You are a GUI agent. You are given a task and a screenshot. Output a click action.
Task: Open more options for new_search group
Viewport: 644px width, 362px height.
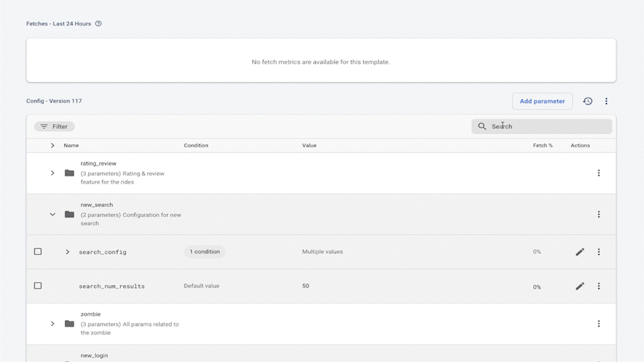pyautogui.click(x=599, y=215)
